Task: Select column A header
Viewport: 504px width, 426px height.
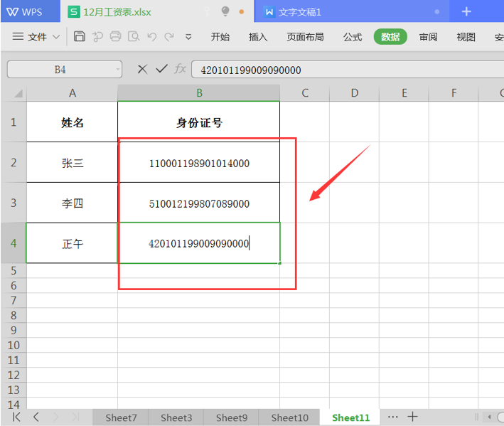Action: tap(73, 93)
